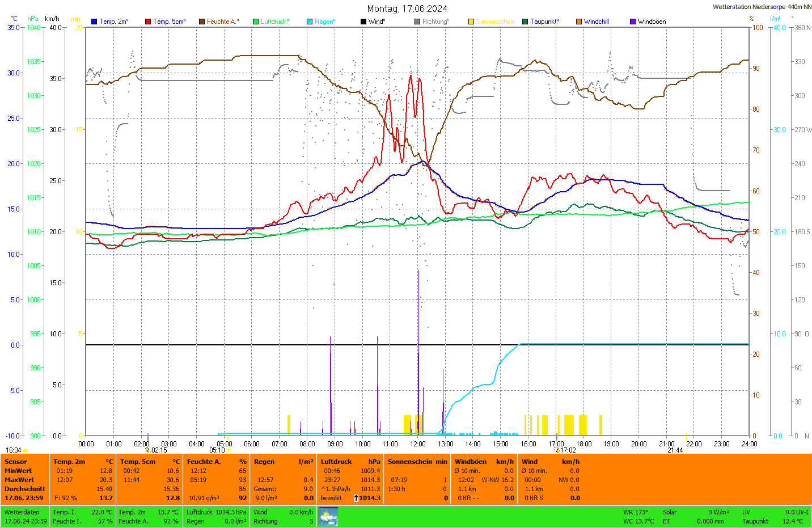Click the brown Feuchte A. legend square
Viewport: 812px width, 528px height.
201,22
